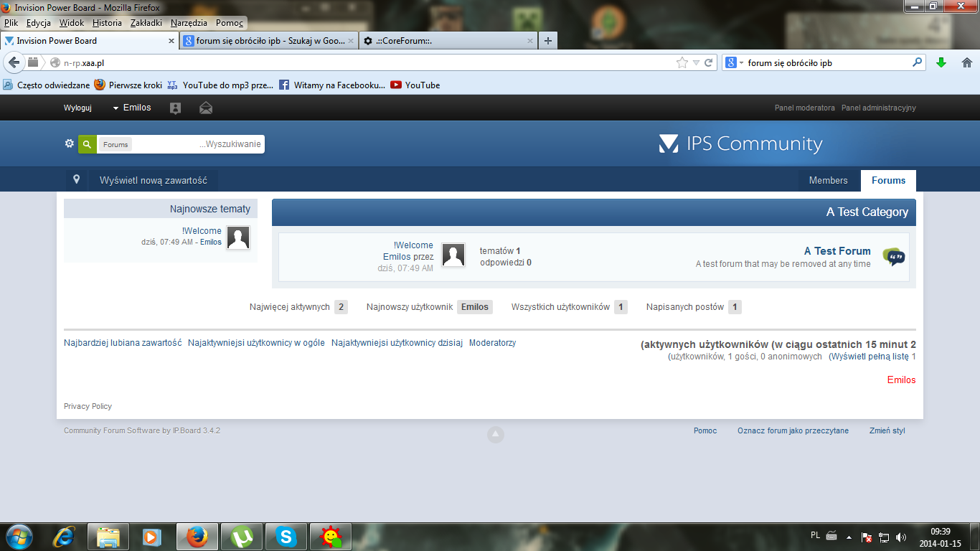Image resolution: width=980 pixels, height=551 pixels.
Task: Click the green Downloads arrow icon
Action: (x=941, y=62)
